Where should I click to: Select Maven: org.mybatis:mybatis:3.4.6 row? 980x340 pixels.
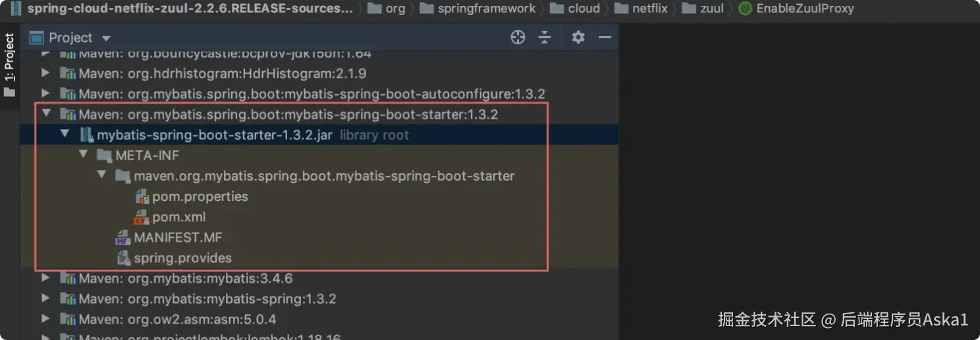(319, 278)
